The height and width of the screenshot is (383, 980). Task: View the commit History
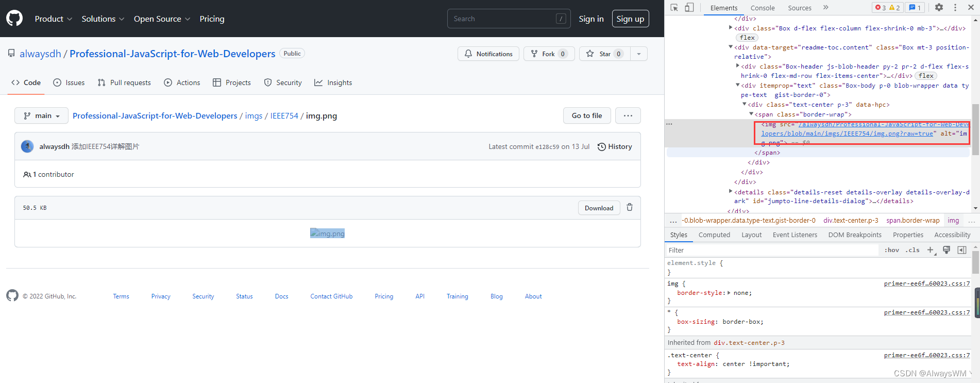(x=615, y=146)
